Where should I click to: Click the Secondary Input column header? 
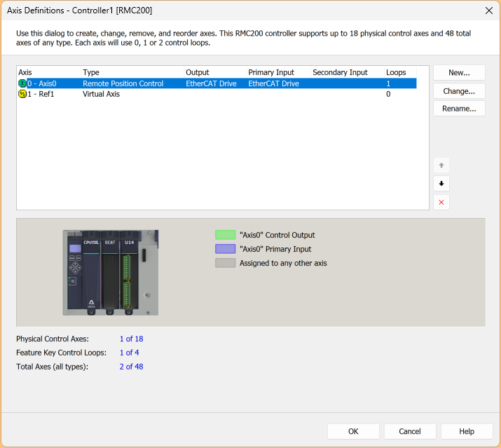click(x=348, y=72)
